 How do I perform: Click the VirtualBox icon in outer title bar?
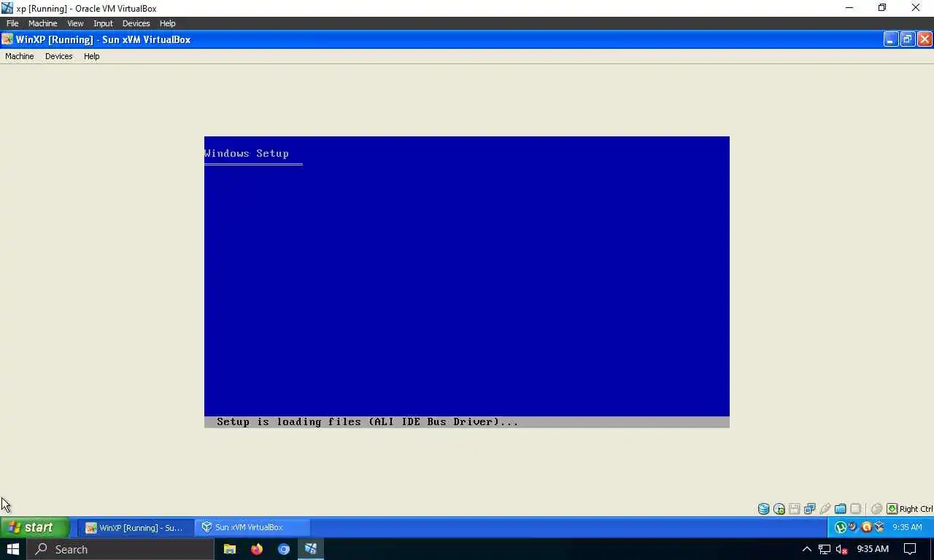click(x=7, y=8)
